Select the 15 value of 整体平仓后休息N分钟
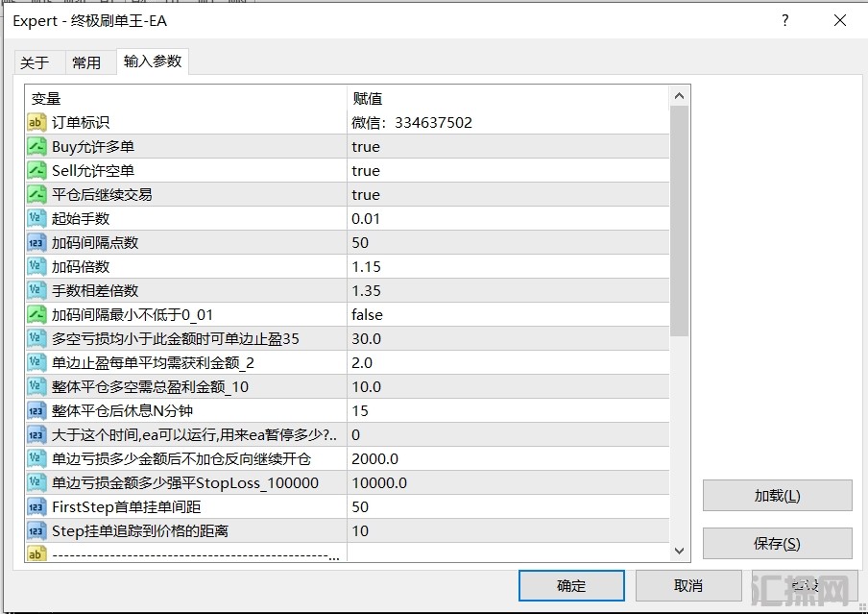 (x=508, y=410)
